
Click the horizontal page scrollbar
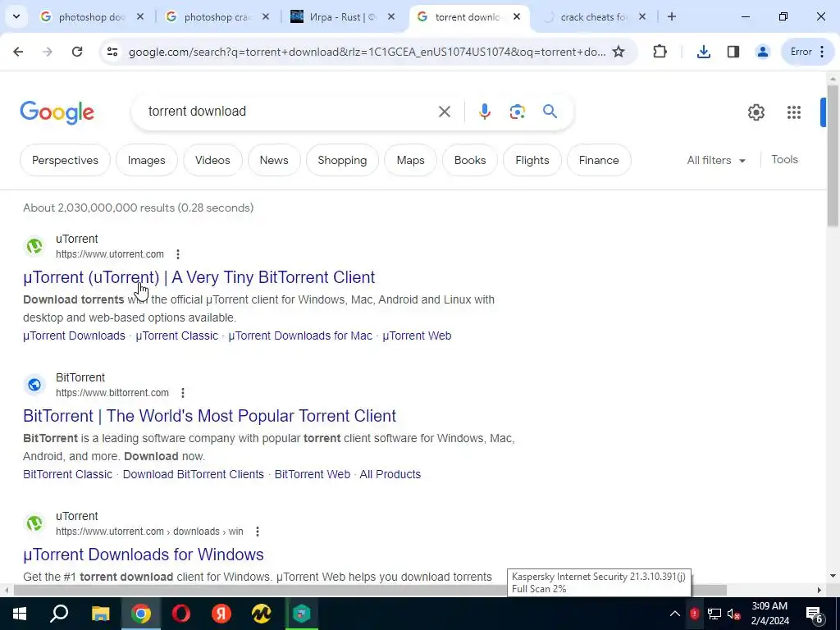370,590
